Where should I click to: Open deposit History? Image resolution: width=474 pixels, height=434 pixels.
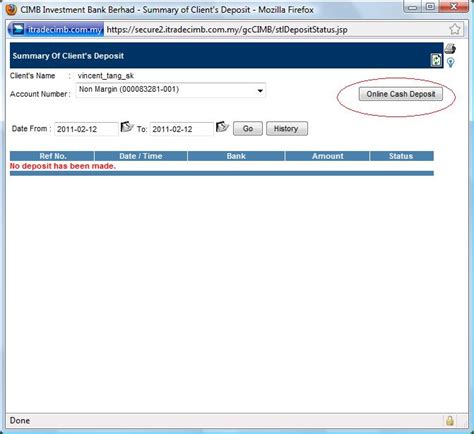tap(287, 129)
